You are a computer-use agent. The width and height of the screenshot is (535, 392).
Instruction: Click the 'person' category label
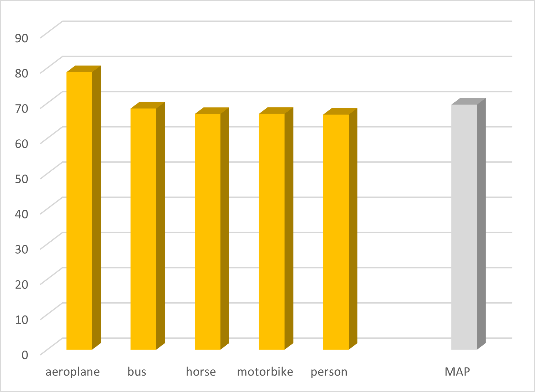(329, 372)
